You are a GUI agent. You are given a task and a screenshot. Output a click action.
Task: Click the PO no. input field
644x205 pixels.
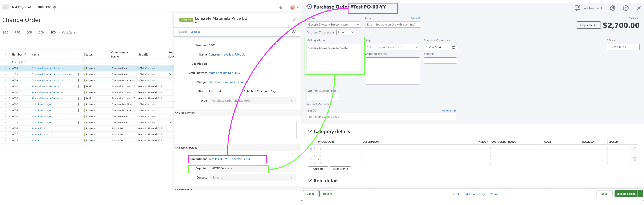(x=623, y=47)
